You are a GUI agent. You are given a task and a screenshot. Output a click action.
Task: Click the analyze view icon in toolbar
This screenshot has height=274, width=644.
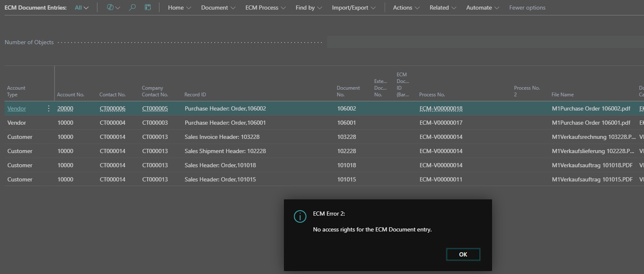click(x=148, y=8)
